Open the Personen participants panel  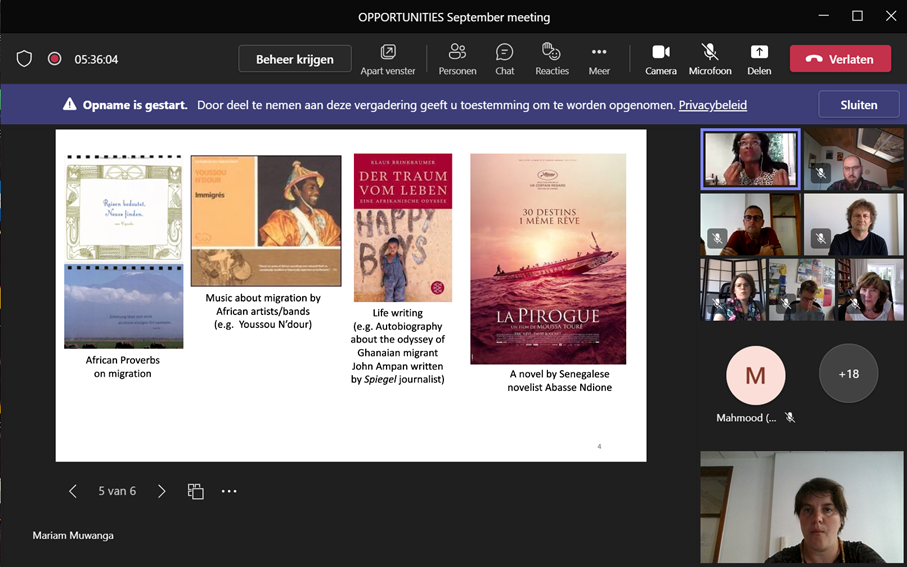(x=457, y=59)
